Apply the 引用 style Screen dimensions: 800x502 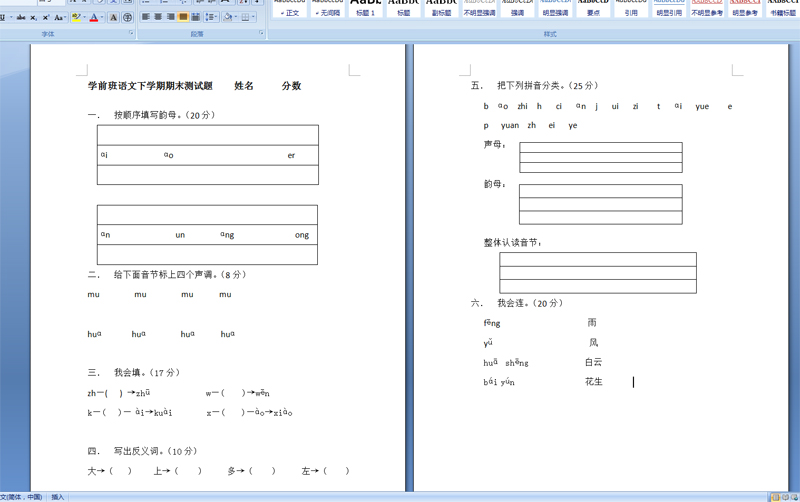tap(631, 9)
